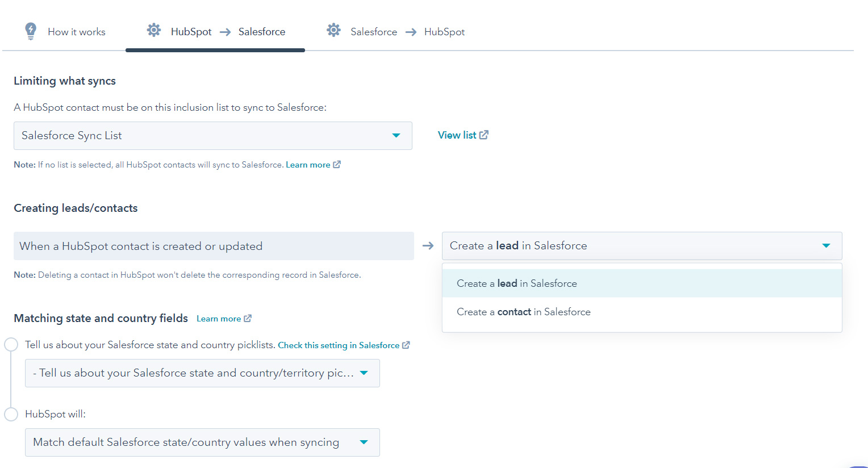Click the lightbulb icon beside How it works

pos(31,31)
